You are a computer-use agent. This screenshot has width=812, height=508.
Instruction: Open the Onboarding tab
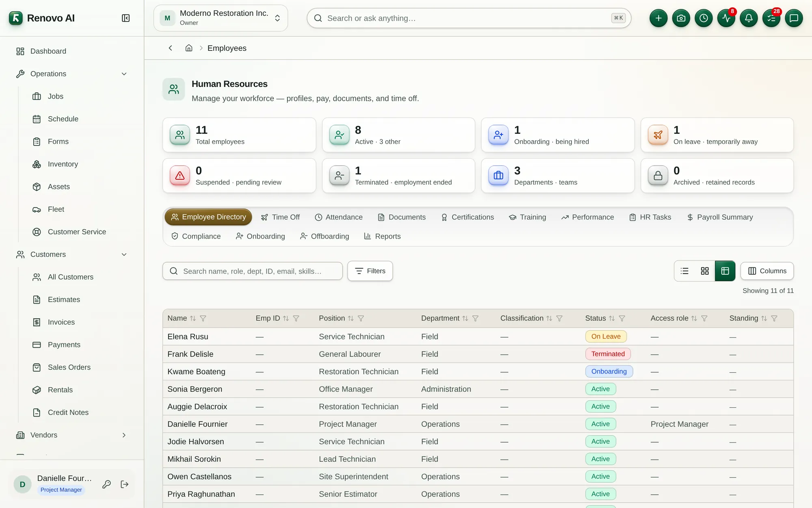click(x=260, y=236)
